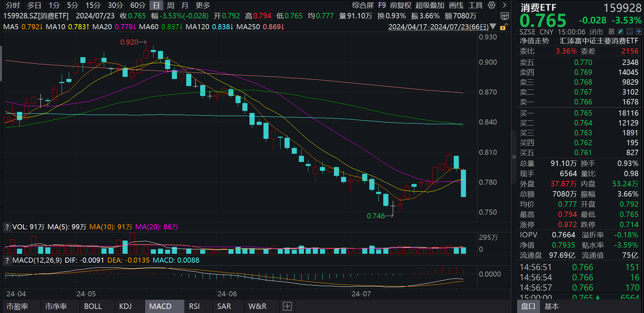Viewport: 644px width, 313px height.
Task: Open the 更多 period dropdown
Action: coord(202,5)
